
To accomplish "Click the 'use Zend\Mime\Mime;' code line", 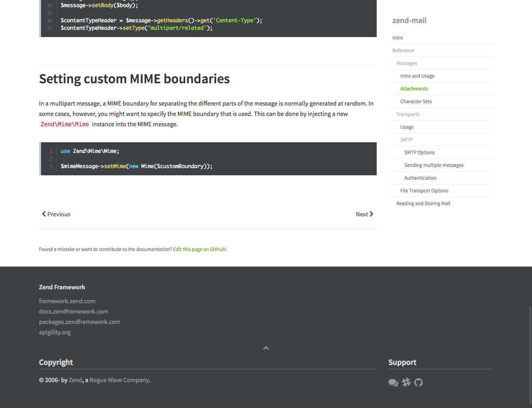I will (x=90, y=151).
